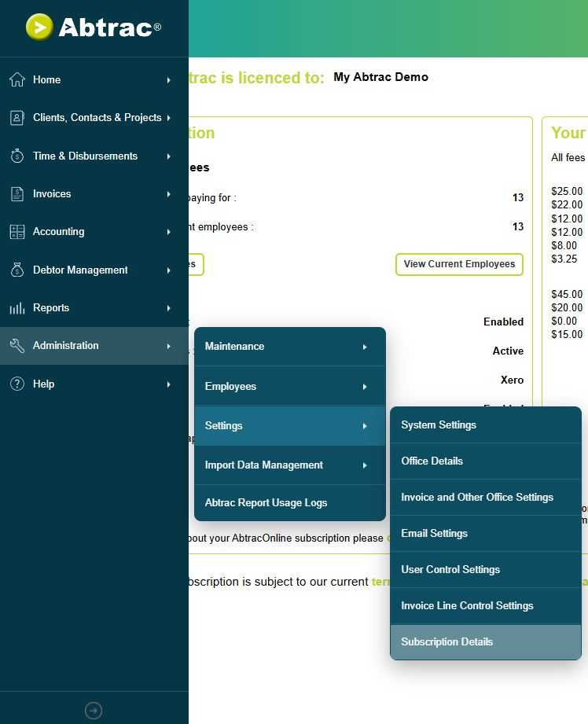Expand the Clients, Contacts & Projects arrow
This screenshot has height=724, width=588.
coord(168,118)
